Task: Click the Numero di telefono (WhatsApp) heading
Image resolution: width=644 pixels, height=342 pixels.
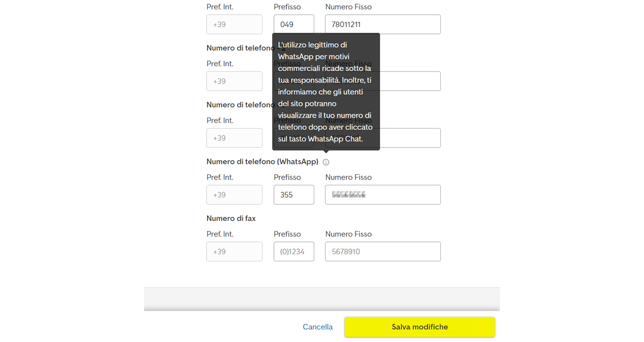Action: [x=262, y=161]
